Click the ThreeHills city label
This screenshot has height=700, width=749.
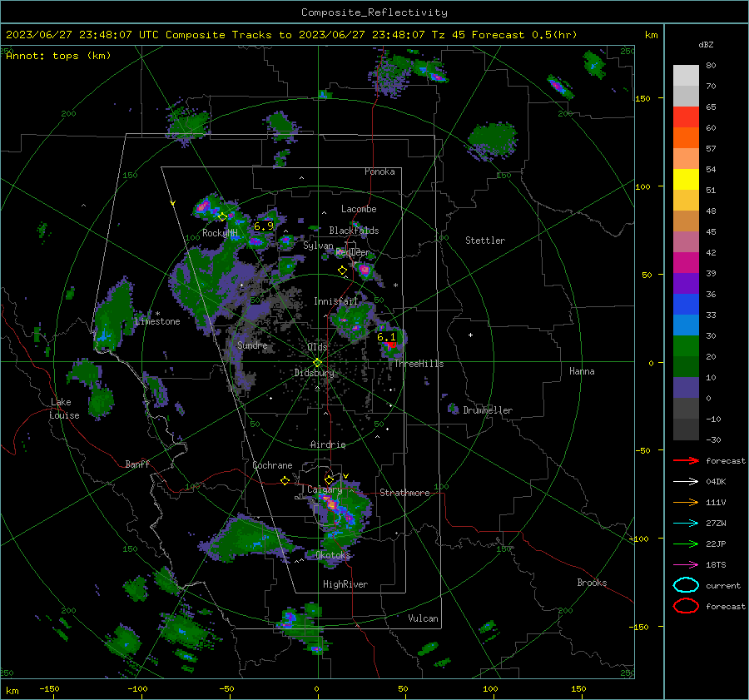[419, 364]
